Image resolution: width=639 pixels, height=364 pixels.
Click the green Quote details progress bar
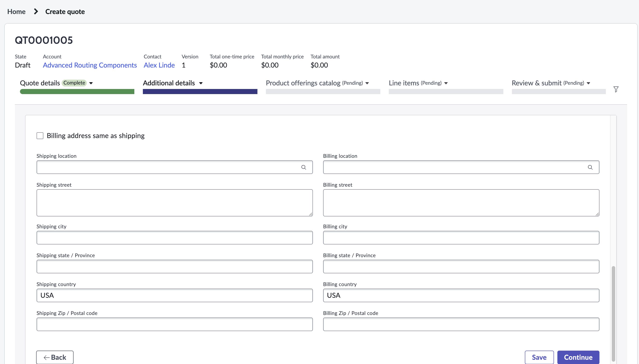[x=77, y=92]
